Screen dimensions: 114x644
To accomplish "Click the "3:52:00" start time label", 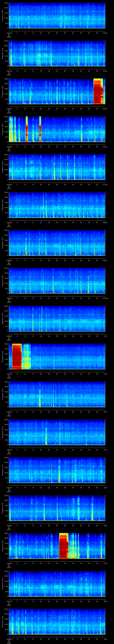I will [x=9, y=33].
